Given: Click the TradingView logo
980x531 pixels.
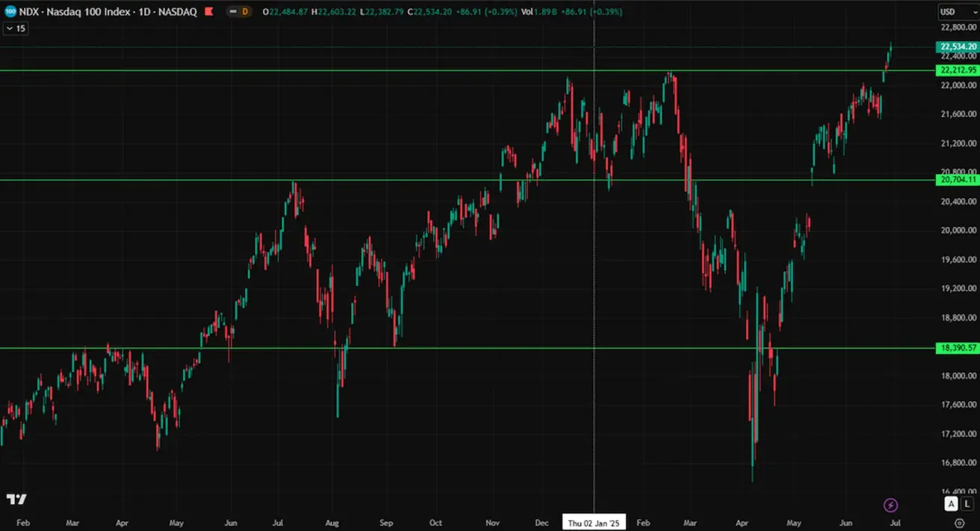Looking at the screenshot, I should click(x=16, y=499).
